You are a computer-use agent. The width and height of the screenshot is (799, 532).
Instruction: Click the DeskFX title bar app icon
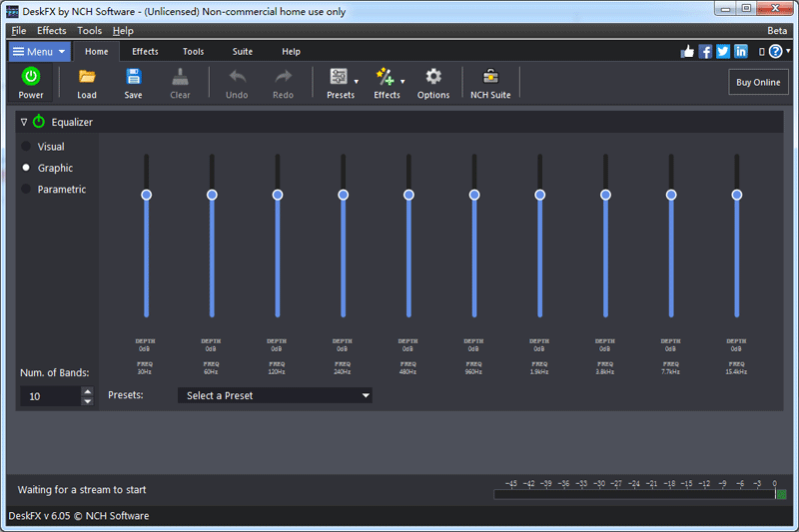[12, 11]
